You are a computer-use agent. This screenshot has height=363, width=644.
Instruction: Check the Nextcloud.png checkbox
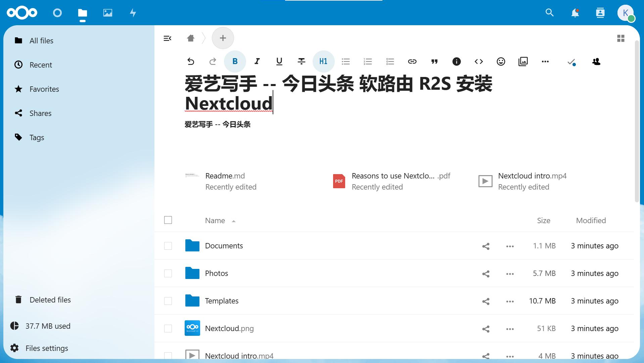point(168,328)
